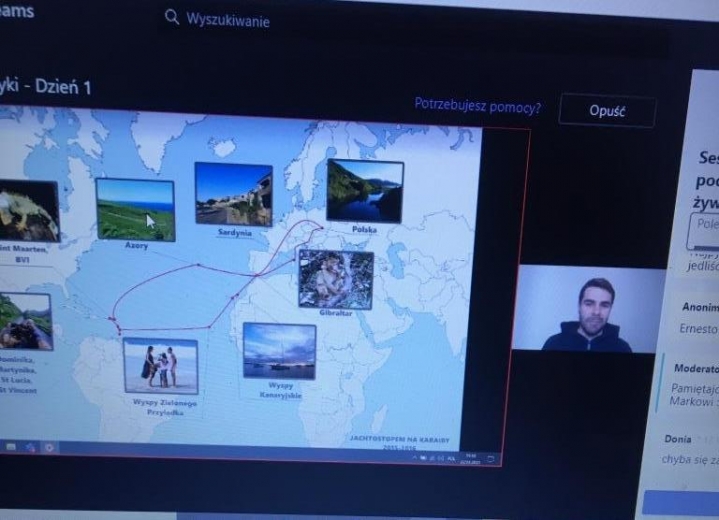Open the notification center icon in the shared taskbar

pos(491,459)
